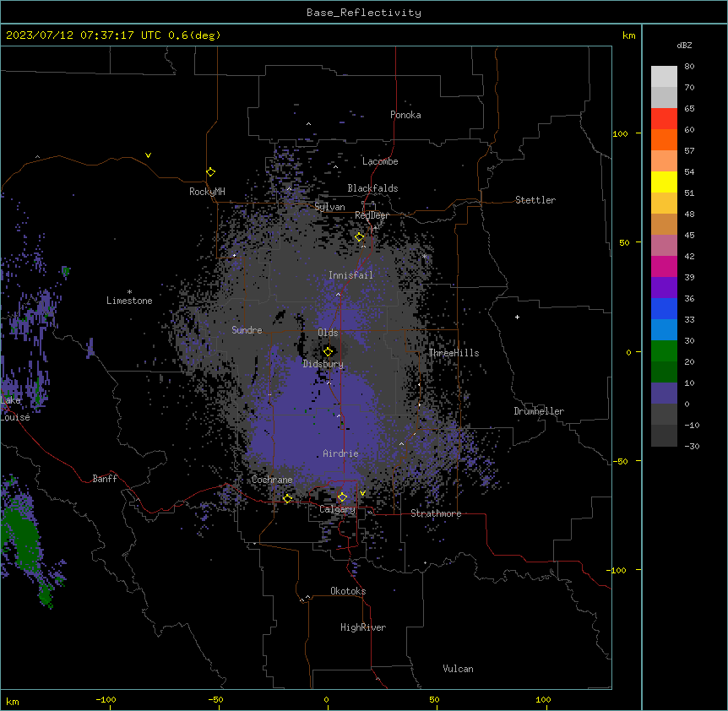
Task: Select the green 20-30 dBZ legend swatch
Action: 664,351
